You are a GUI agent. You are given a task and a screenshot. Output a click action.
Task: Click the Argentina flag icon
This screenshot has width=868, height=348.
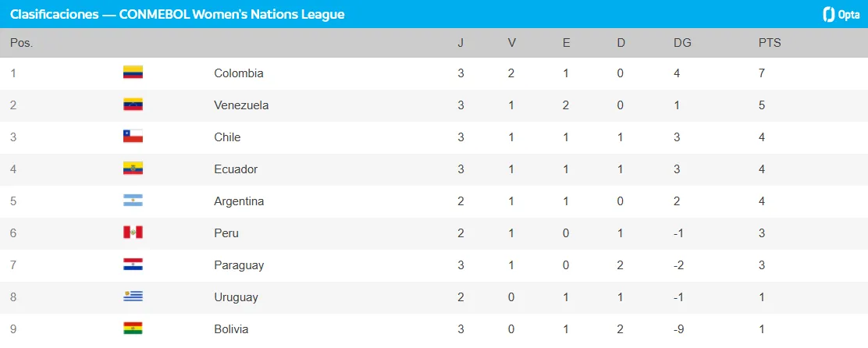click(133, 201)
